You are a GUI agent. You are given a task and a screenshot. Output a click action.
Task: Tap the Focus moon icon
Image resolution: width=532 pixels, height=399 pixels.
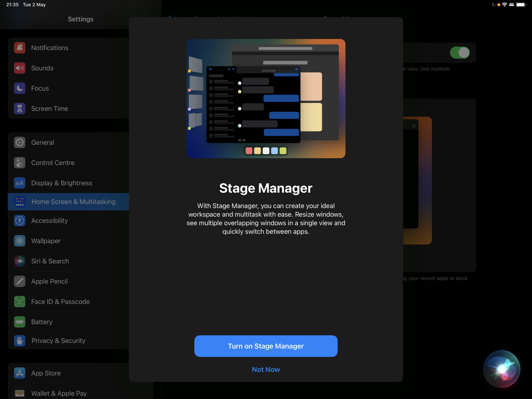(x=20, y=88)
